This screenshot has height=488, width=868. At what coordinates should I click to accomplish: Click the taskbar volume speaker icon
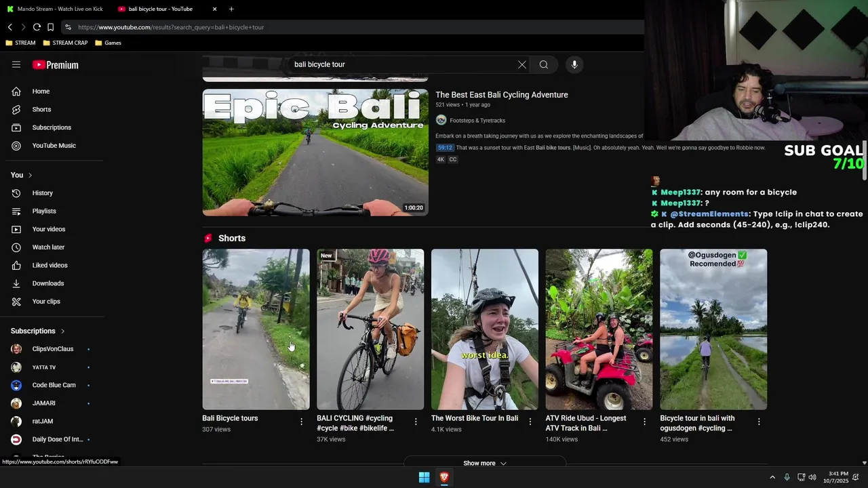pos(812,477)
